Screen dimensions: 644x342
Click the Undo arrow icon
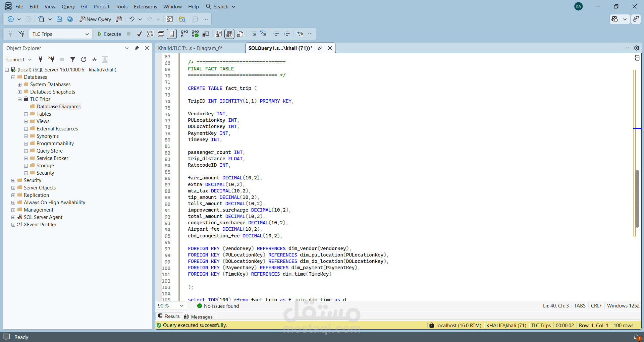coord(132,19)
